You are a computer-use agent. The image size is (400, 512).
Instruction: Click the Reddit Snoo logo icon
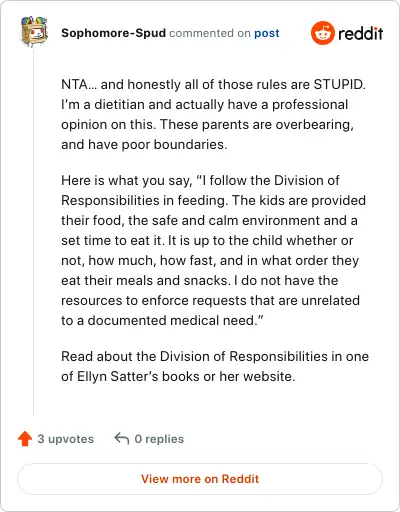pos(322,33)
